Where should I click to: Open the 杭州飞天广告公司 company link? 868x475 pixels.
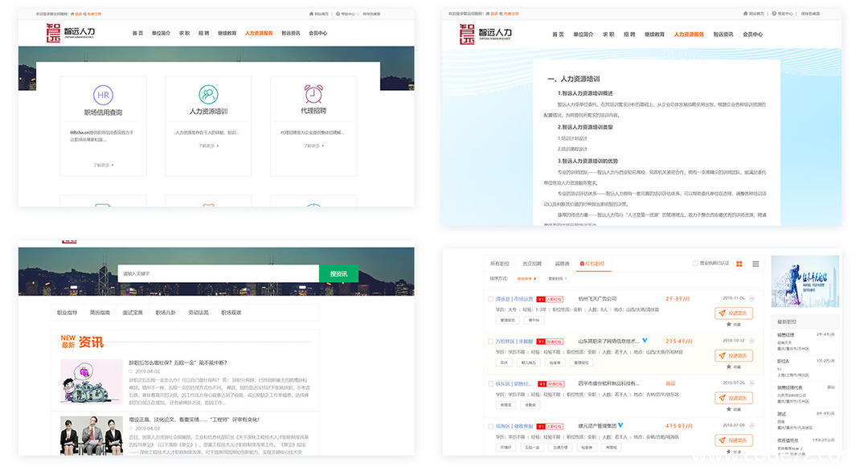pyautogui.click(x=597, y=299)
